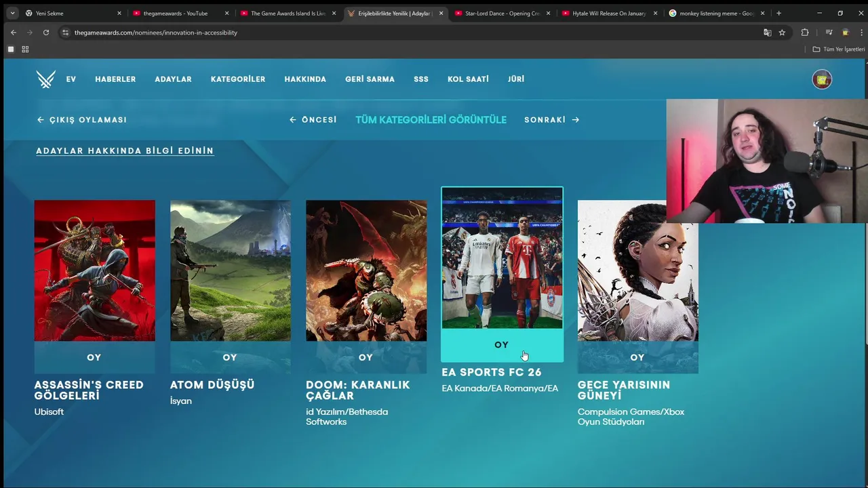This screenshot has width=868, height=488.
Task: Click Gece Yarısının Güneyi cover image
Action: (637, 270)
